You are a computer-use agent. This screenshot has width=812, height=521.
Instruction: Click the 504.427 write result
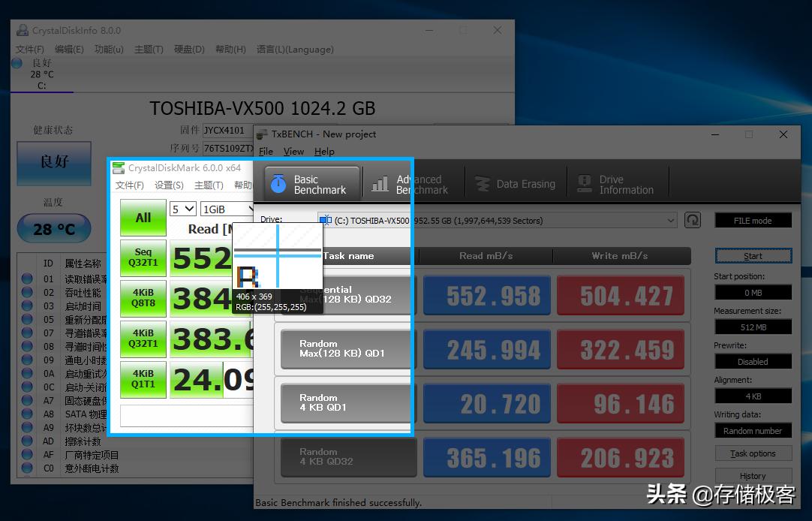click(x=621, y=295)
